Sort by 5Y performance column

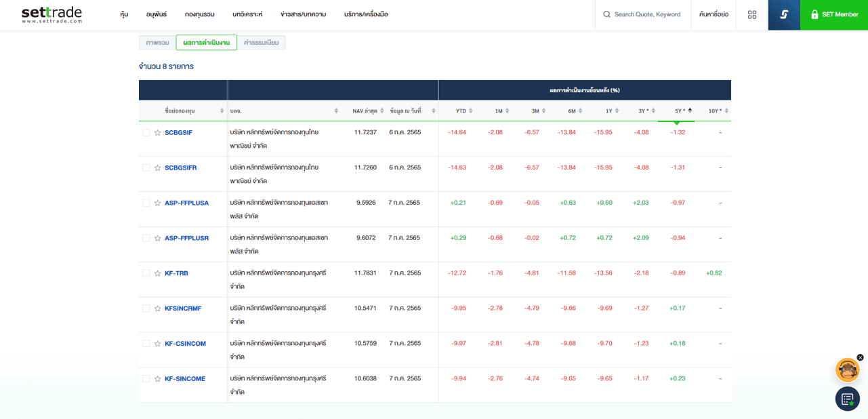[682, 111]
